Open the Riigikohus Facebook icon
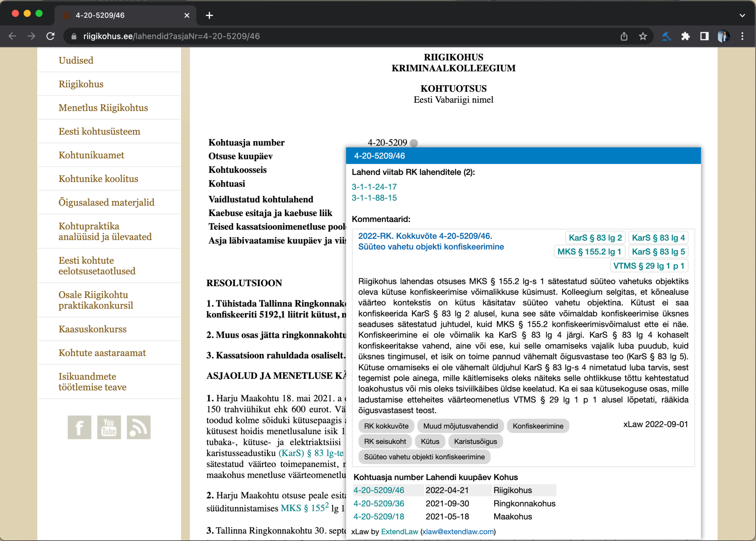 79,427
